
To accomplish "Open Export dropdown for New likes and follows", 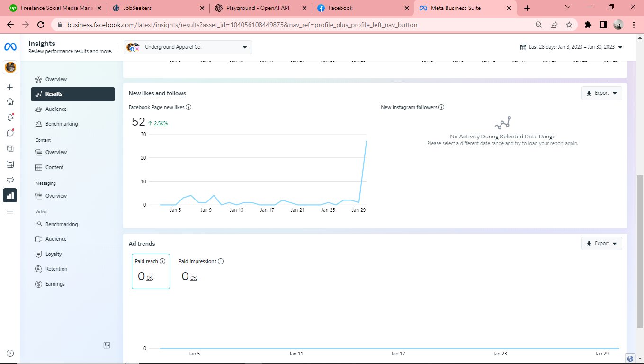I will 601,93.
